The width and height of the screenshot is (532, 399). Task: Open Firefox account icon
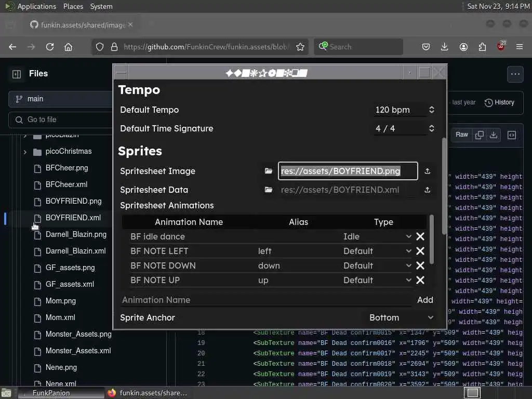[463, 47]
